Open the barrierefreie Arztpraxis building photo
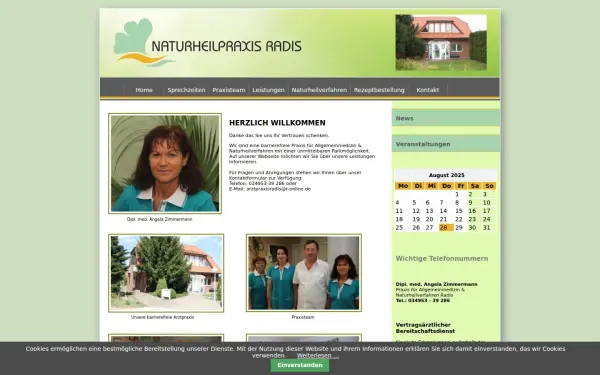Screen dimensions: 600x375 [x=166, y=273]
